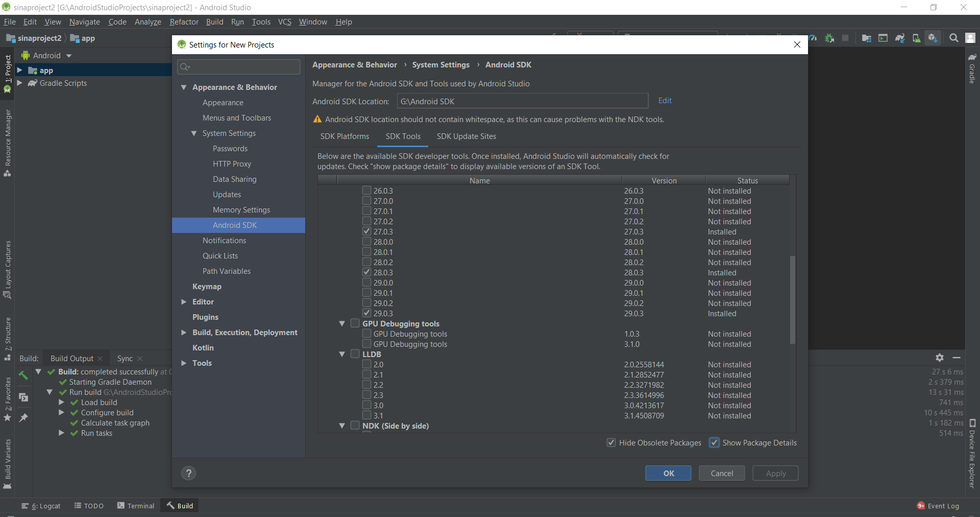Viewport: 980px width, 517px height.
Task: Open the AVD Manager icon
Action: click(x=917, y=38)
